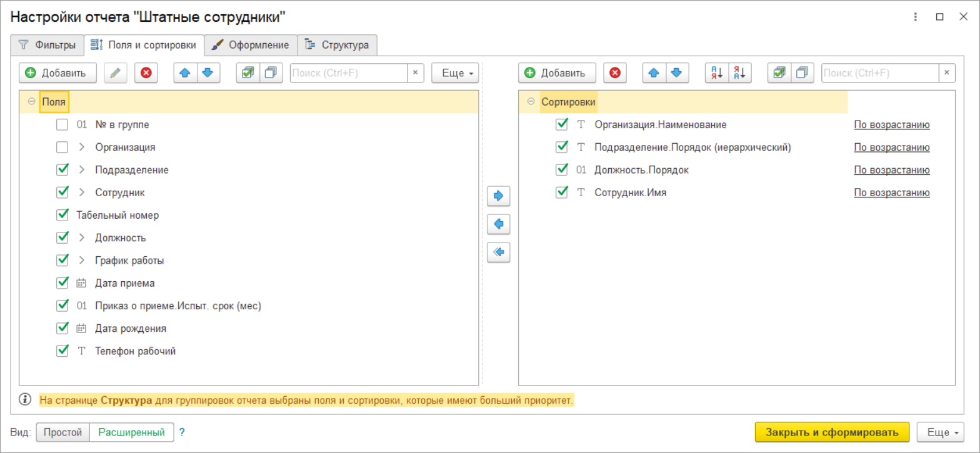Switch to the "Фильтры" tab

point(47,45)
